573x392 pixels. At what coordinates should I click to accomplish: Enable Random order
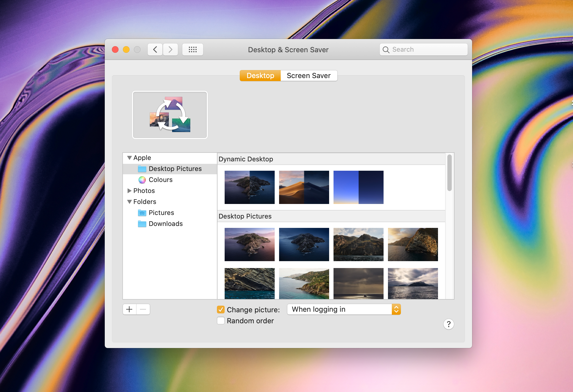tap(221, 321)
